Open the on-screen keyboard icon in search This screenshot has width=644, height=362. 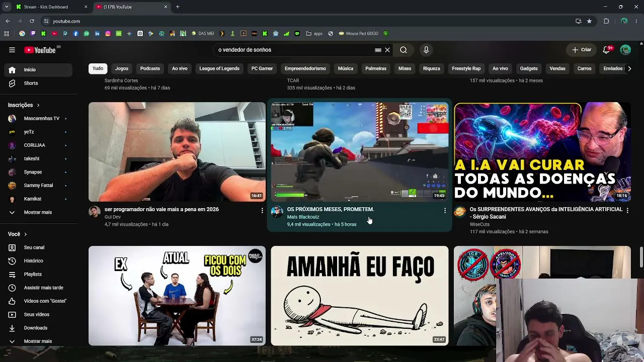point(378,50)
